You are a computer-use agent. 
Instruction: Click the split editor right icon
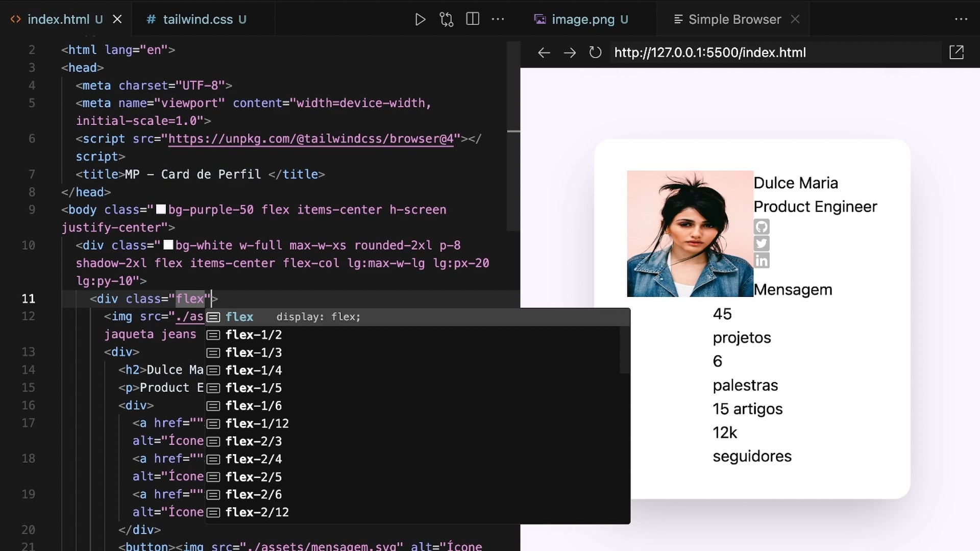473,19
